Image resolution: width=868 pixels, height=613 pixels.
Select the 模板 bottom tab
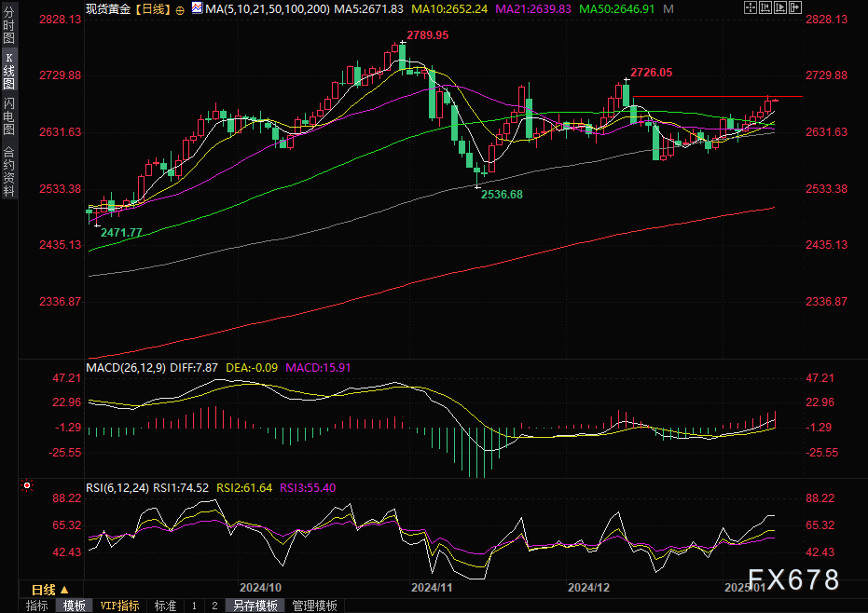click(x=75, y=606)
